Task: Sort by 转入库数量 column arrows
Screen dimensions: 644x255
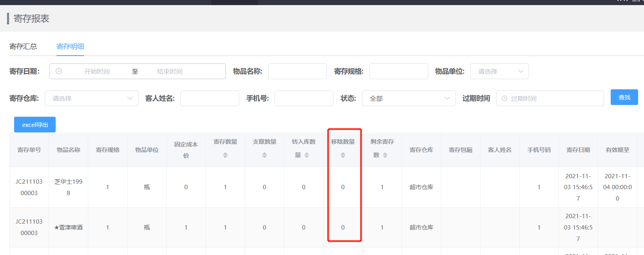Action: pos(307,155)
